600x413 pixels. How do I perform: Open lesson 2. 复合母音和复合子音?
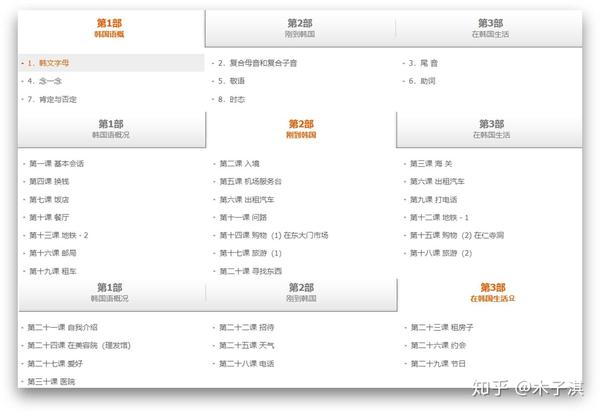(257, 63)
